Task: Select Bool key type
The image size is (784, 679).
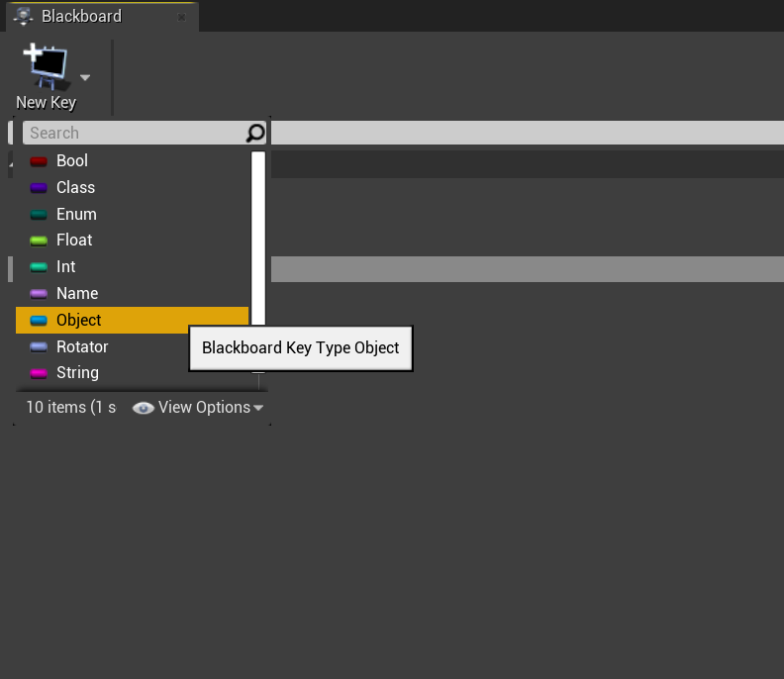Action: coord(132,160)
